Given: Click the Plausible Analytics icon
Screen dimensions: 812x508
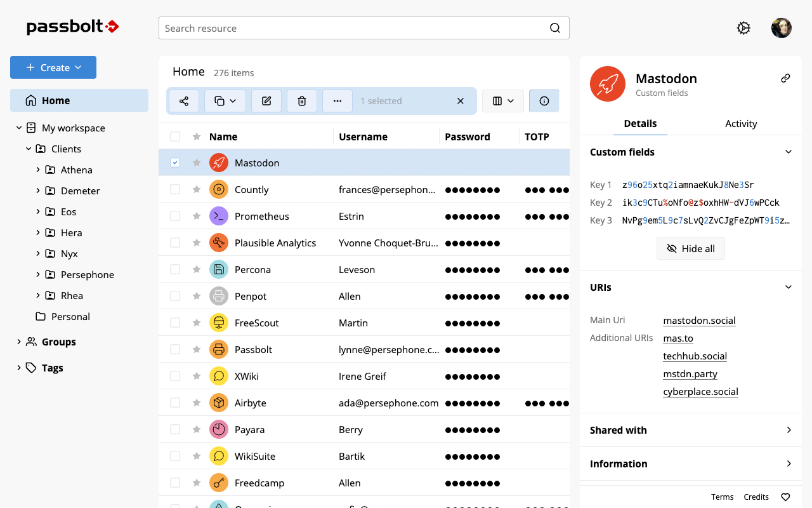Looking at the screenshot, I should click(218, 243).
